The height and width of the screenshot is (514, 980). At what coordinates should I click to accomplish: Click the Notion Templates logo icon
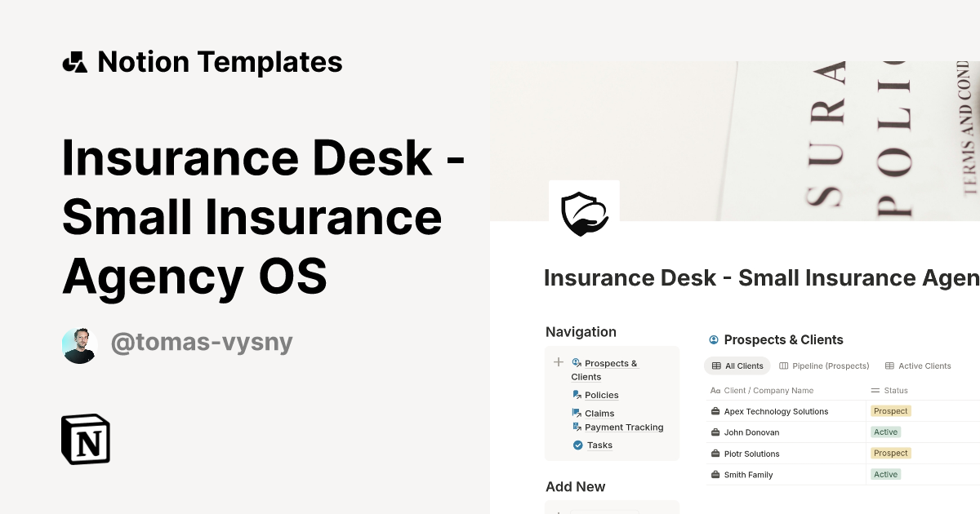tap(74, 61)
